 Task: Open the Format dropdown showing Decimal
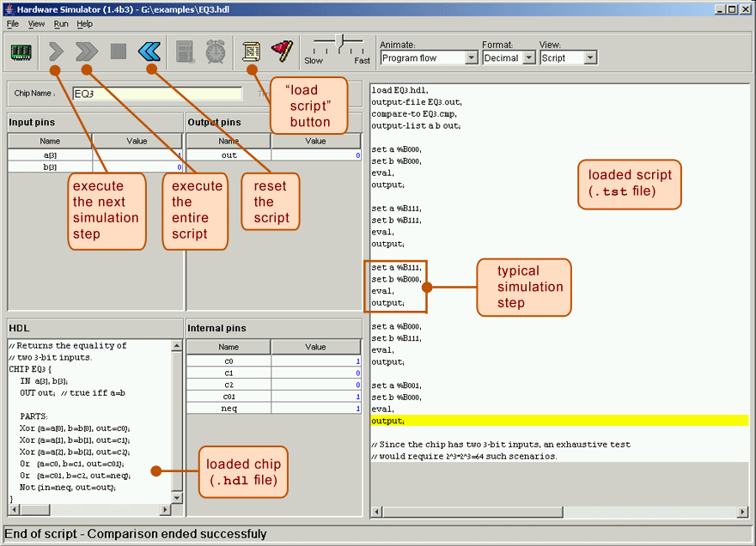tap(508, 58)
